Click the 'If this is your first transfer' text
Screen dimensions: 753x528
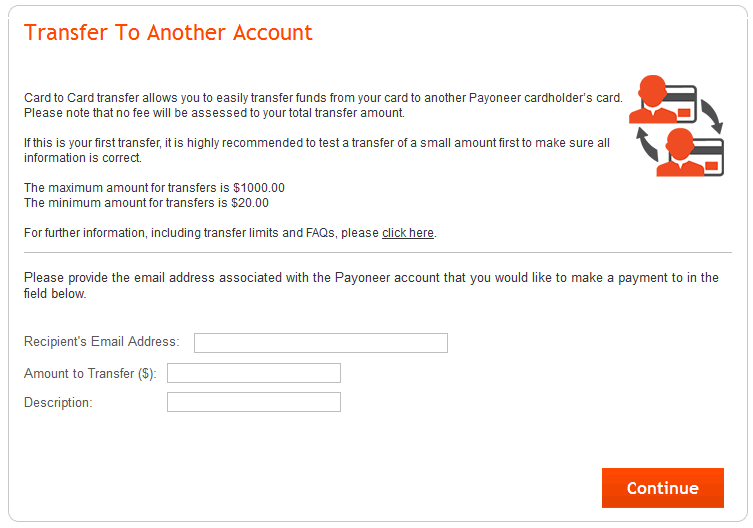pyautogui.click(x=317, y=150)
